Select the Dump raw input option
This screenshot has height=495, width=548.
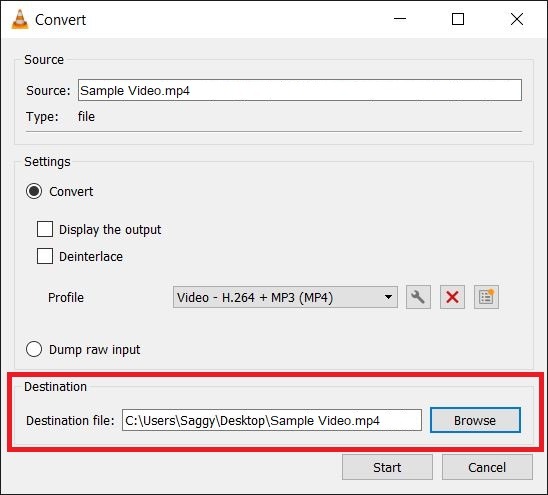(x=34, y=349)
